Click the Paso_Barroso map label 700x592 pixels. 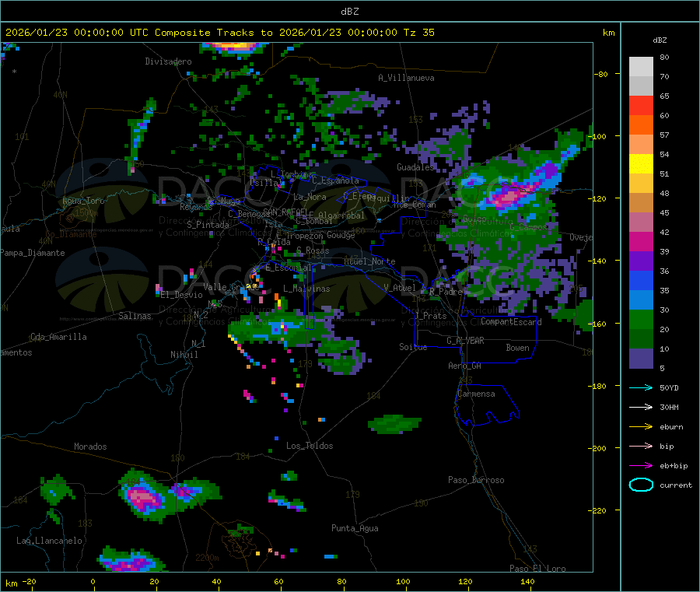[x=476, y=480]
